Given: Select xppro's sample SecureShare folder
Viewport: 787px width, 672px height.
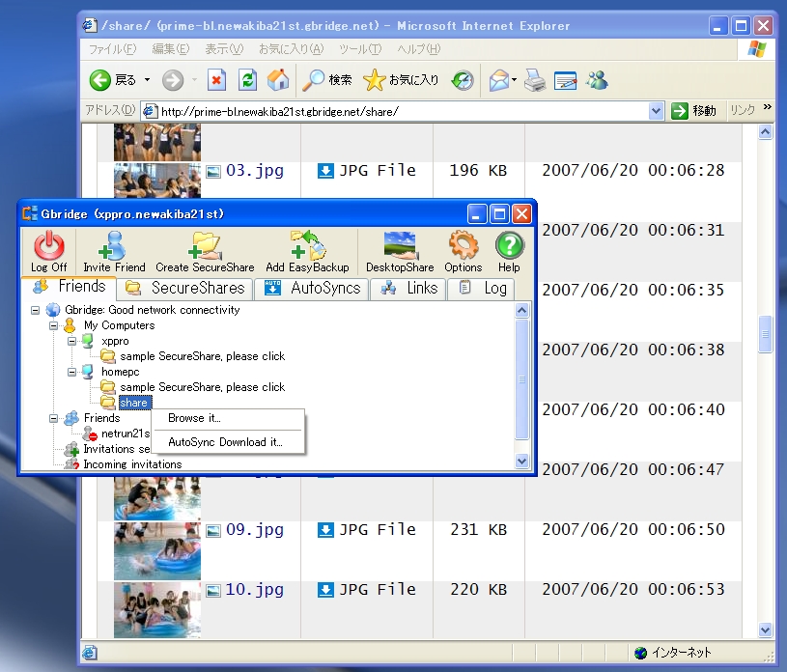Looking at the screenshot, I should point(202,356).
